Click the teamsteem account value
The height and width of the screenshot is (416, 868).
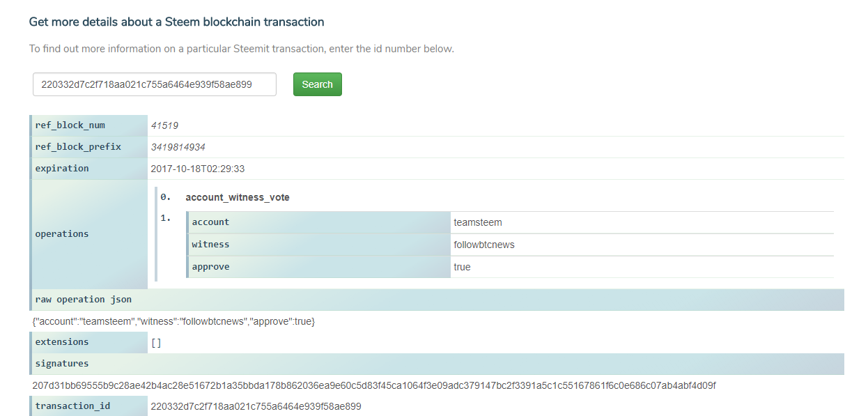coord(478,222)
